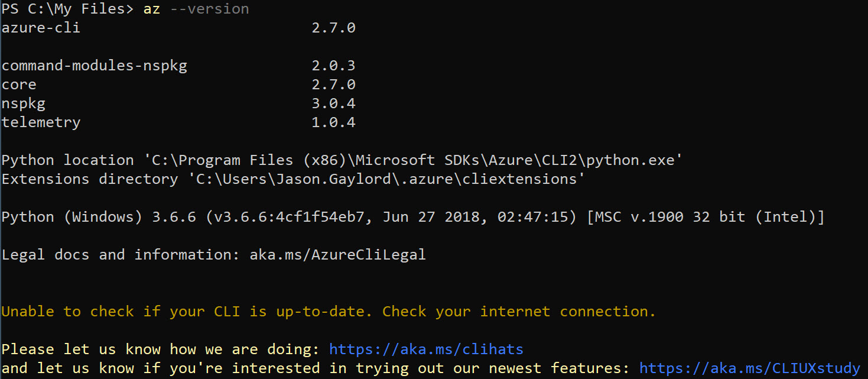This screenshot has height=379, width=868.
Task: Click the 'Legal docs and information' label
Action: [x=121, y=255]
